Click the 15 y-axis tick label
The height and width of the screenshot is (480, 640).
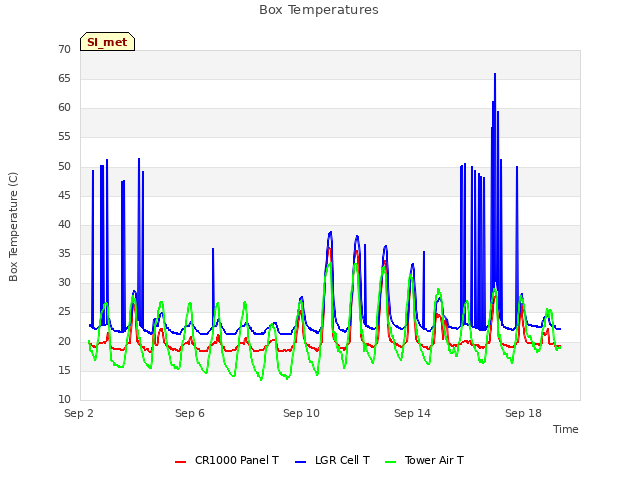pyautogui.click(x=64, y=370)
